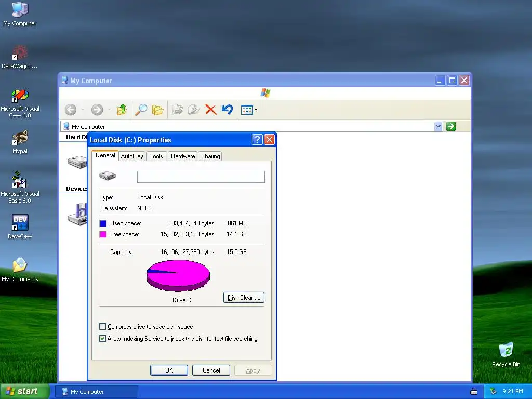The image size is (532, 399).
Task: Click the greyed Apply button
Action: pos(253,370)
